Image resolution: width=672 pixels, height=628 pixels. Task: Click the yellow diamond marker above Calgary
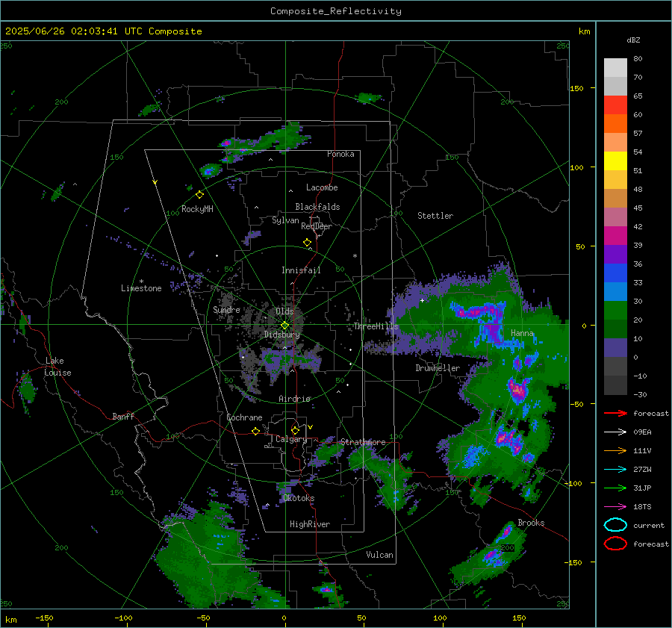(295, 430)
